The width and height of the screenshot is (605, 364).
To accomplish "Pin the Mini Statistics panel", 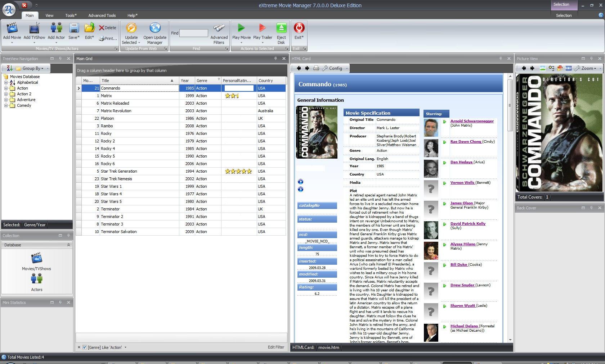I will tap(60, 302).
